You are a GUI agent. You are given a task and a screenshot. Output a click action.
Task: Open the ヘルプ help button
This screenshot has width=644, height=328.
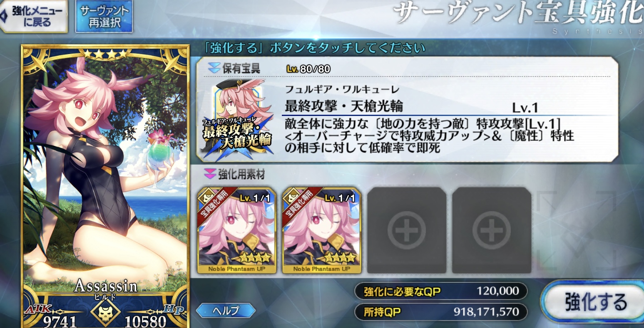[x=226, y=311]
